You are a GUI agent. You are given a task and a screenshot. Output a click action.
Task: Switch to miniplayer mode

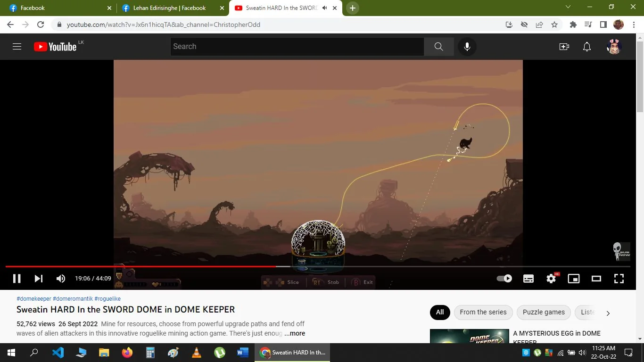coord(574,279)
